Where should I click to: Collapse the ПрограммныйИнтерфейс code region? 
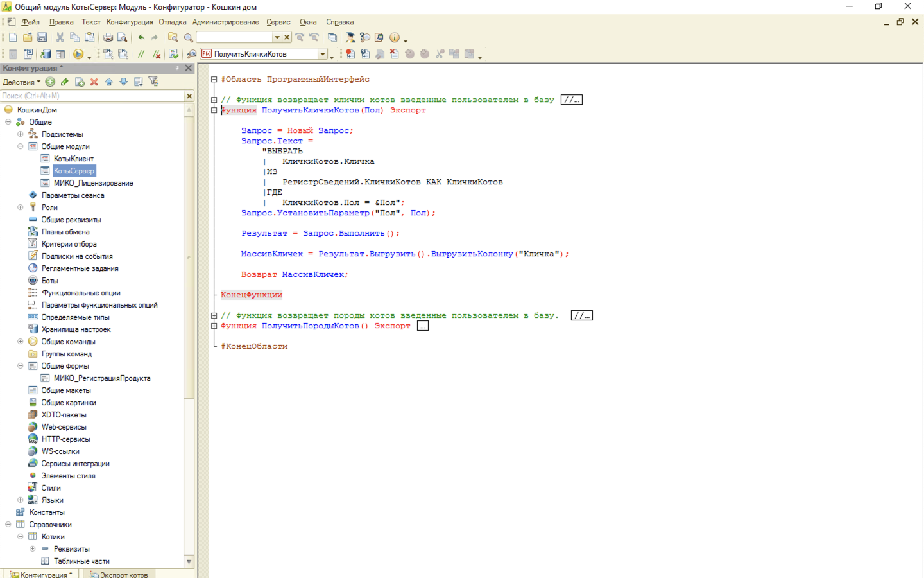[214, 79]
